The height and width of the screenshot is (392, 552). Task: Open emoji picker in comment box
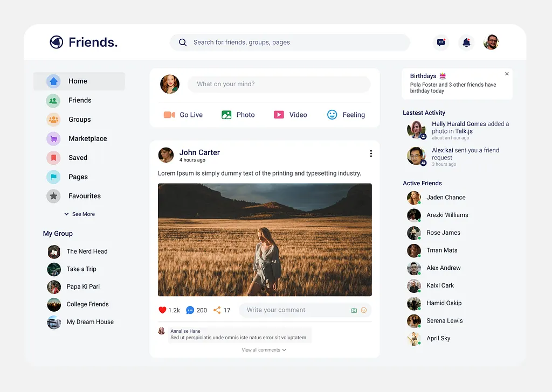[x=364, y=310]
